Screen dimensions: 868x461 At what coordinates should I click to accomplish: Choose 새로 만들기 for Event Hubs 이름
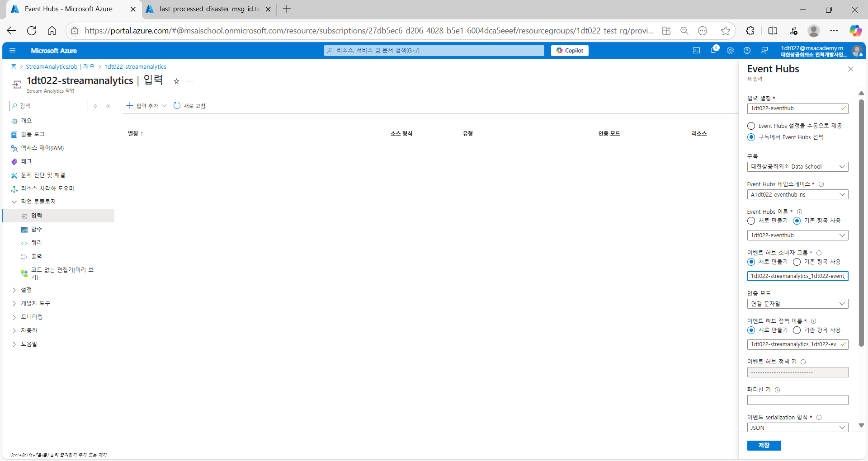point(751,221)
